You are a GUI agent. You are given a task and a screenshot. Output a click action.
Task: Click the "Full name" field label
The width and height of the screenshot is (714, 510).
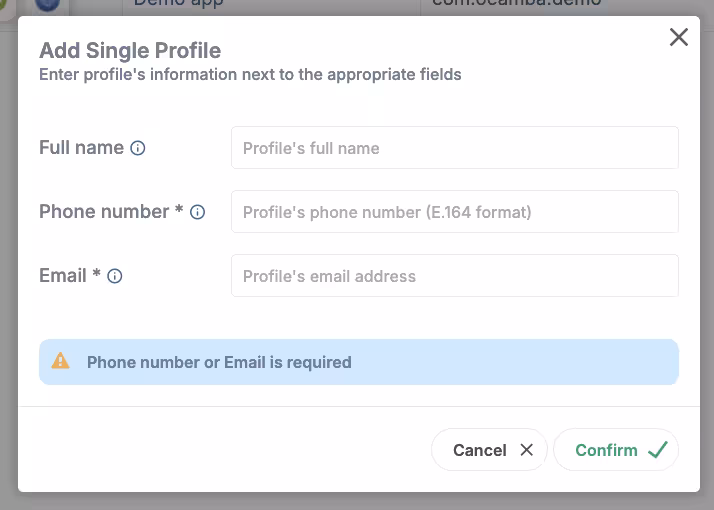(81, 148)
